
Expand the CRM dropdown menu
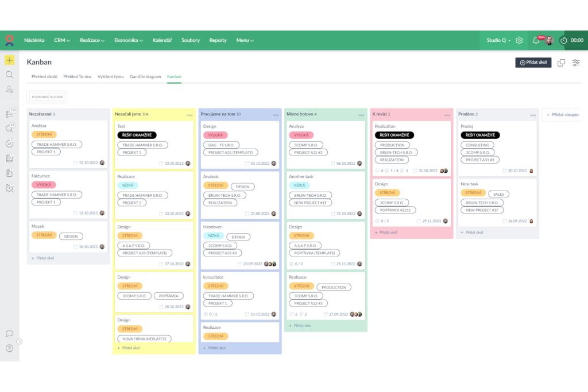[62, 41]
